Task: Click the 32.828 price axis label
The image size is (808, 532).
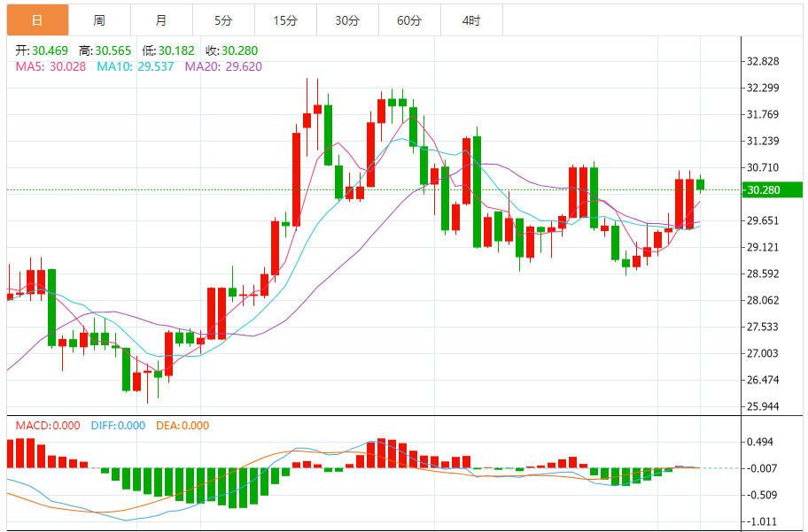Action: tap(763, 61)
